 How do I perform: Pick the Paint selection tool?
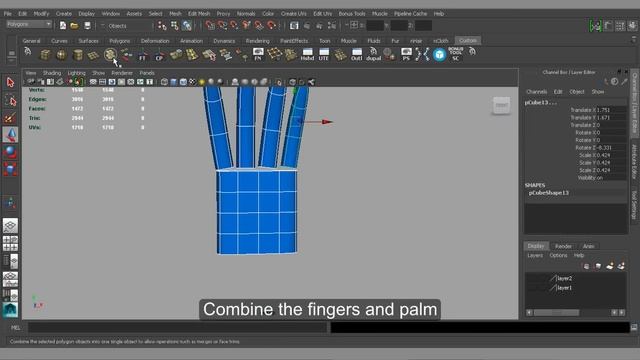click(10, 118)
